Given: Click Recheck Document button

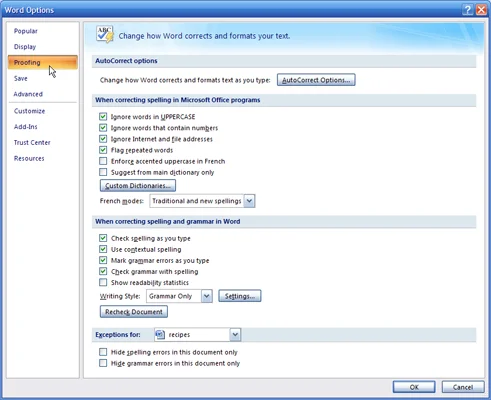Looking at the screenshot, I should pos(134,312).
